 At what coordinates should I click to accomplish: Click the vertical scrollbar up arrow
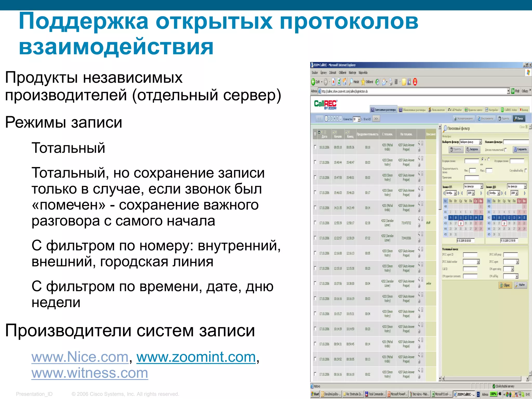440,127
